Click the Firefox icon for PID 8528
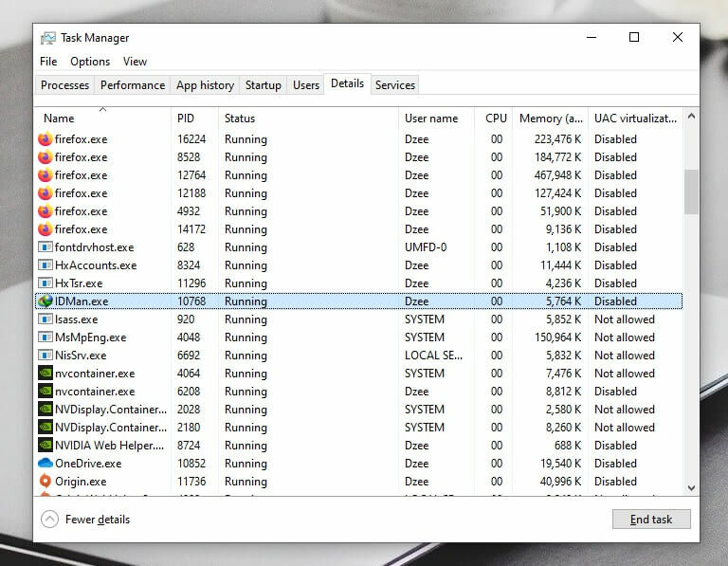The image size is (728, 566). point(45,157)
